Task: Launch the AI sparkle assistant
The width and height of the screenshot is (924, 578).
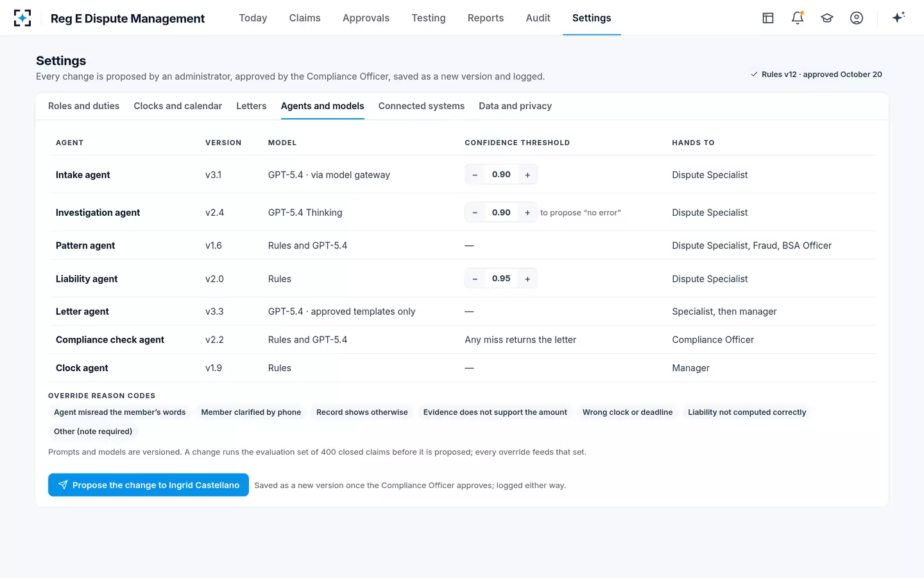Action: (x=898, y=17)
